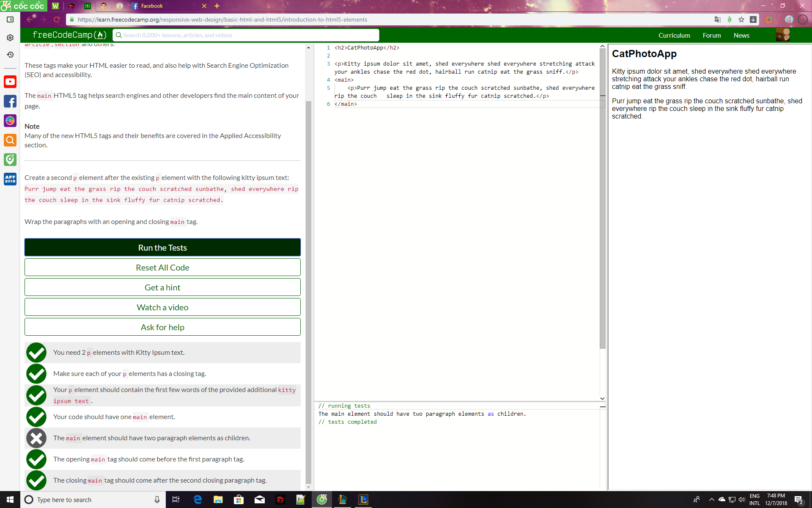Switch to the Facebook browser tab

(x=152, y=6)
